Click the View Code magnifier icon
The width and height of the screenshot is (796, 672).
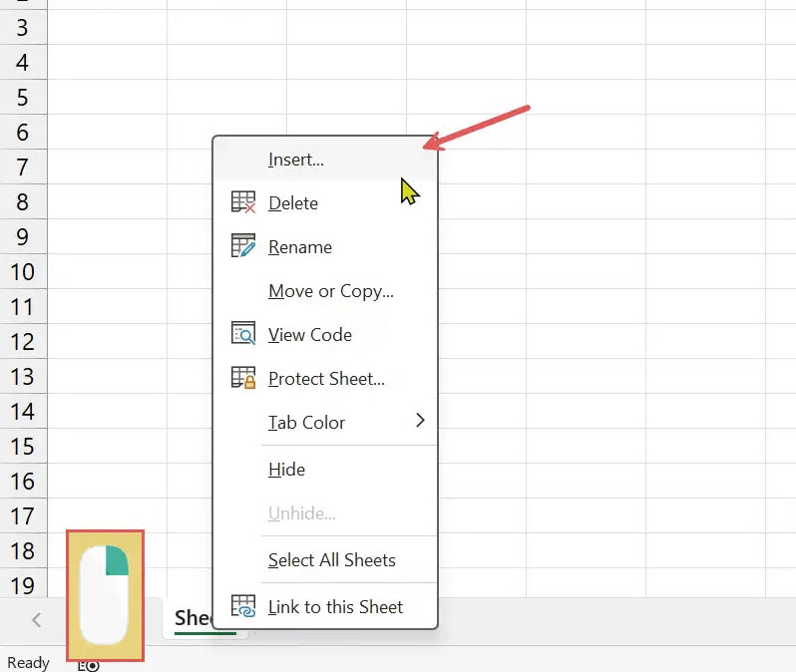243,334
